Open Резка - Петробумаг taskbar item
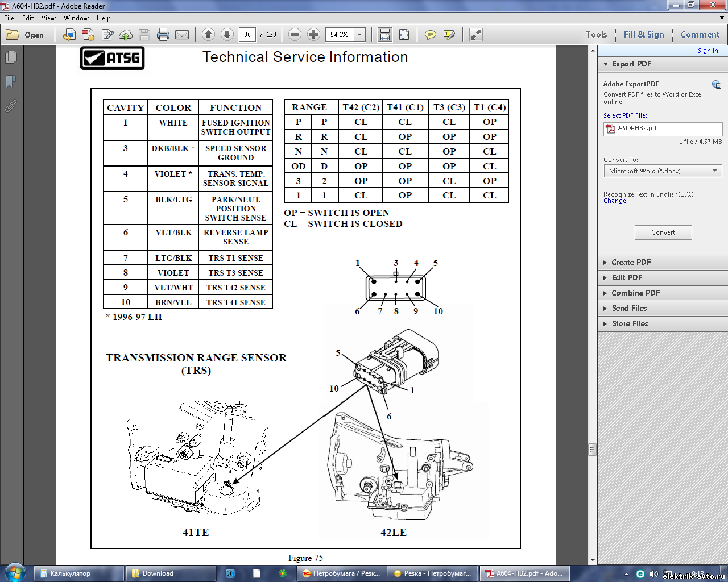The width and height of the screenshot is (728, 582). (433, 573)
